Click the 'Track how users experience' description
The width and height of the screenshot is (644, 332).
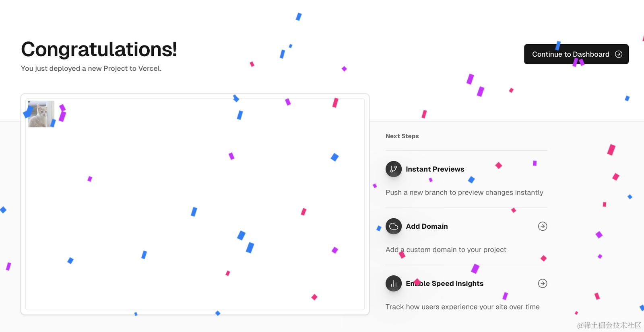coord(462,307)
